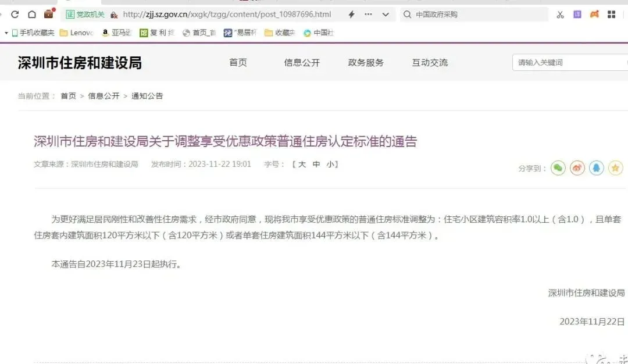Image resolution: width=628 pixels, height=364 pixels.
Task: Open the 政务服务 navigation menu
Action: [x=366, y=63]
